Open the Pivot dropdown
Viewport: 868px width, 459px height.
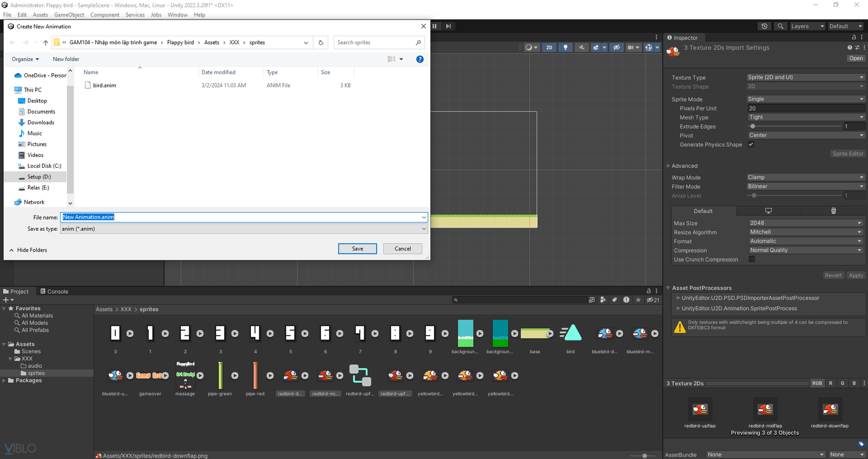[805, 135]
